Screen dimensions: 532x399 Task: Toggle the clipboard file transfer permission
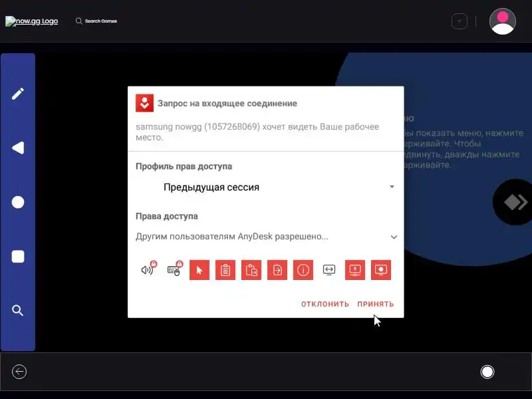click(251, 270)
